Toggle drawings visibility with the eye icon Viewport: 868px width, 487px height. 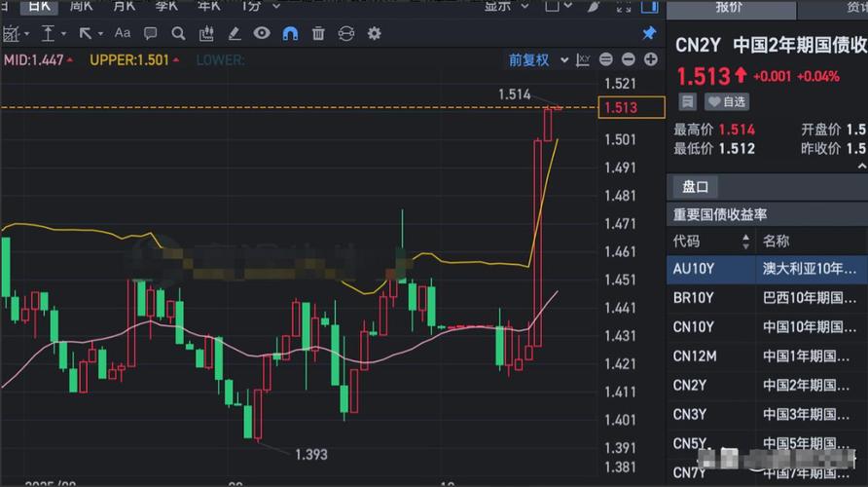click(x=262, y=34)
